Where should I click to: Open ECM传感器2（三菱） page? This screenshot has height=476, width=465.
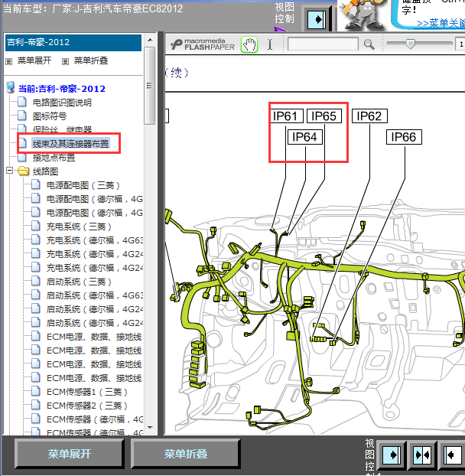pos(86,406)
